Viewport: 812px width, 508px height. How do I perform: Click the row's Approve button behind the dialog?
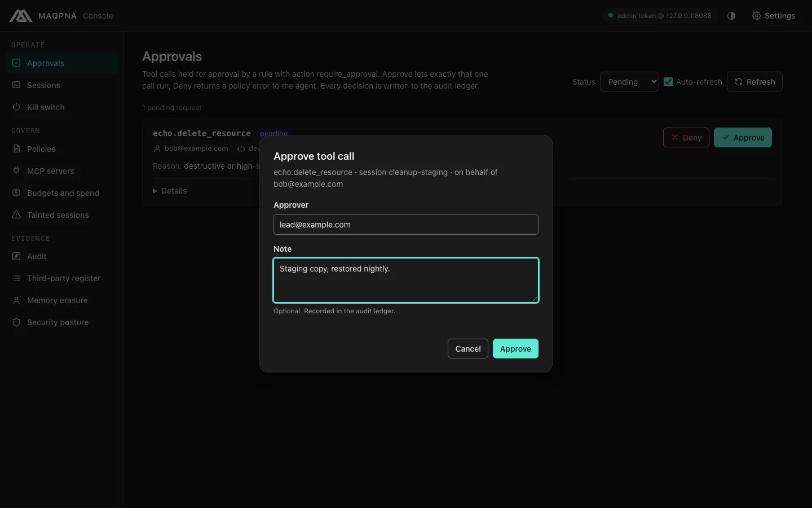pos(743,138)
